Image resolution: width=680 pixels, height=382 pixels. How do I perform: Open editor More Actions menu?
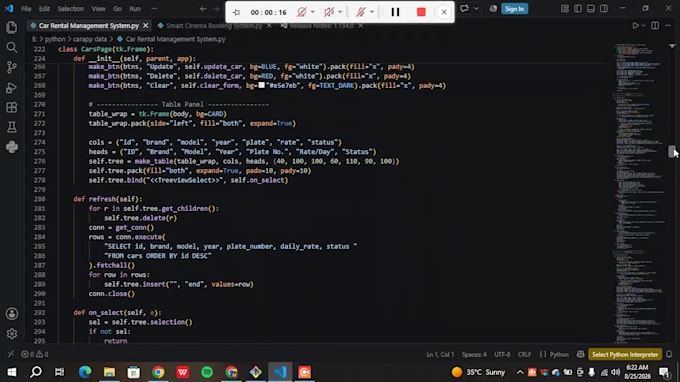[x=668, y=26]
